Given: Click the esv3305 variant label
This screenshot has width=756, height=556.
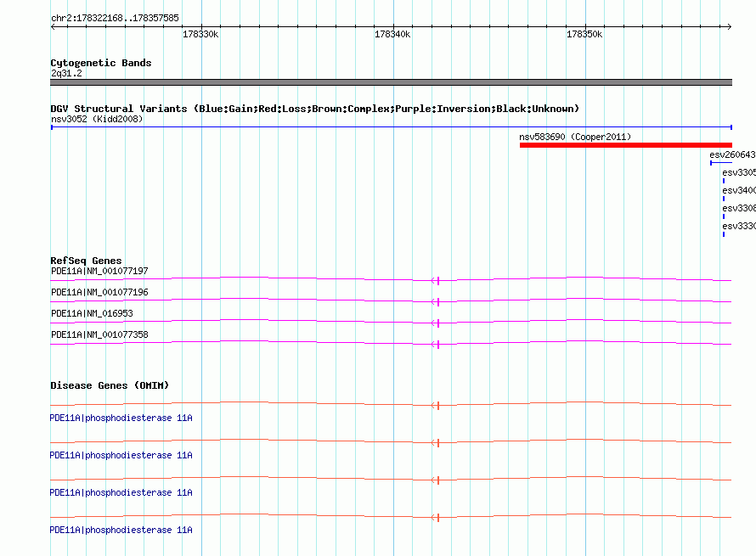Looking at the screenshot, I should pos(739,172).
